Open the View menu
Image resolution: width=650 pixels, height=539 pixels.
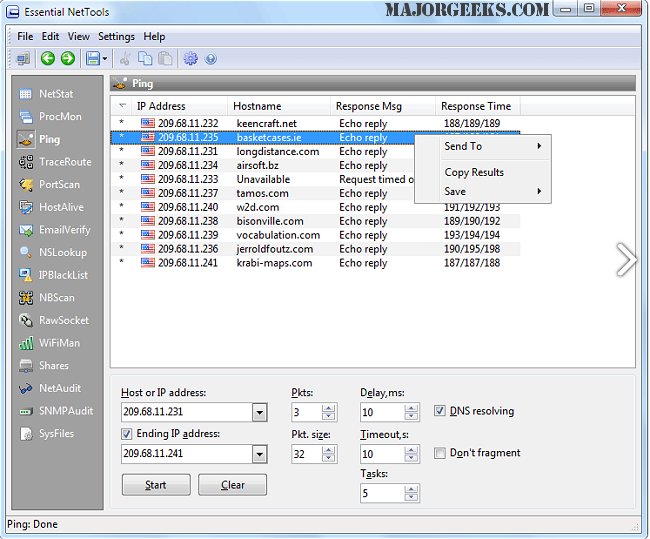[x=79, y=36]
